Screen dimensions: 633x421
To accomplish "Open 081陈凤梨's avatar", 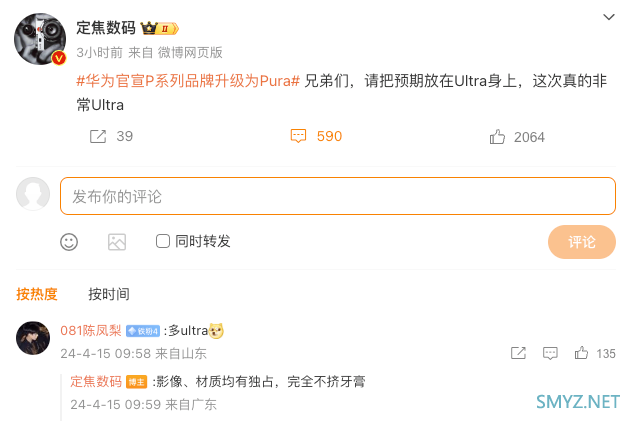I will 33,338.
